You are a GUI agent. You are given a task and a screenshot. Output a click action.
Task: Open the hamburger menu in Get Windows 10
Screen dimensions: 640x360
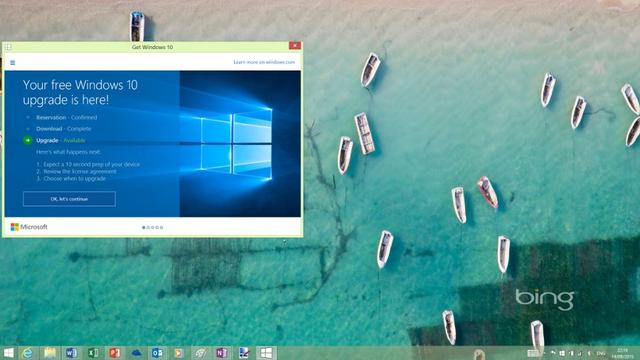coord(13,62)
